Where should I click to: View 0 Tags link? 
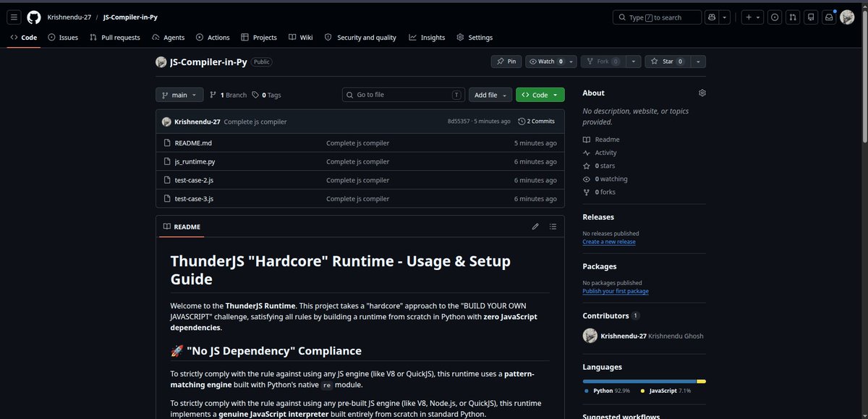tap(266, 95)
